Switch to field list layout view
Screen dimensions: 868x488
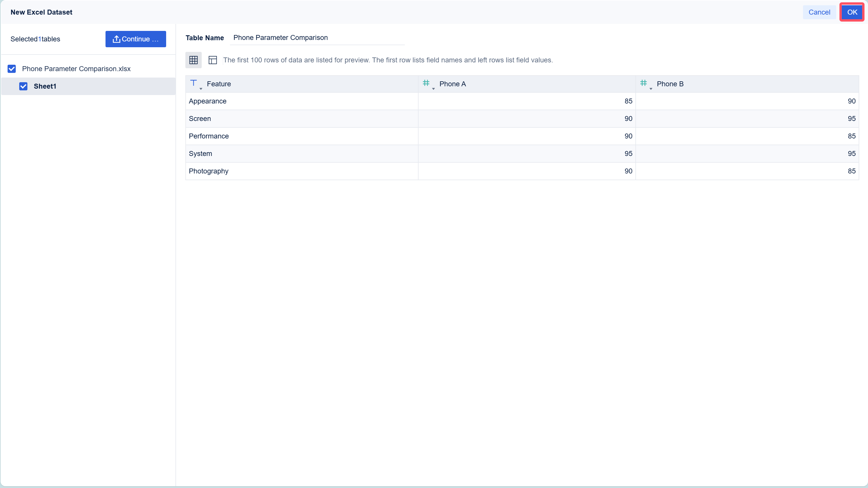212,60
